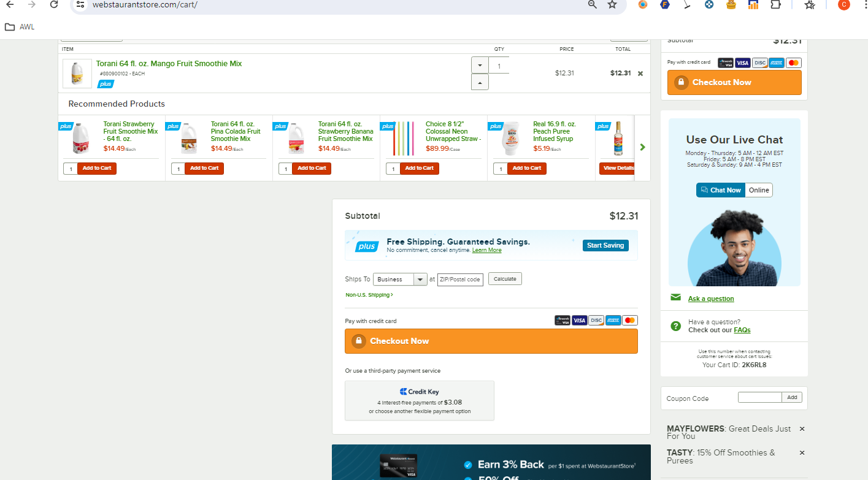Increase Mango Smoothie Mix quantity
The image size is (868, 480).
tap(480, 82)
